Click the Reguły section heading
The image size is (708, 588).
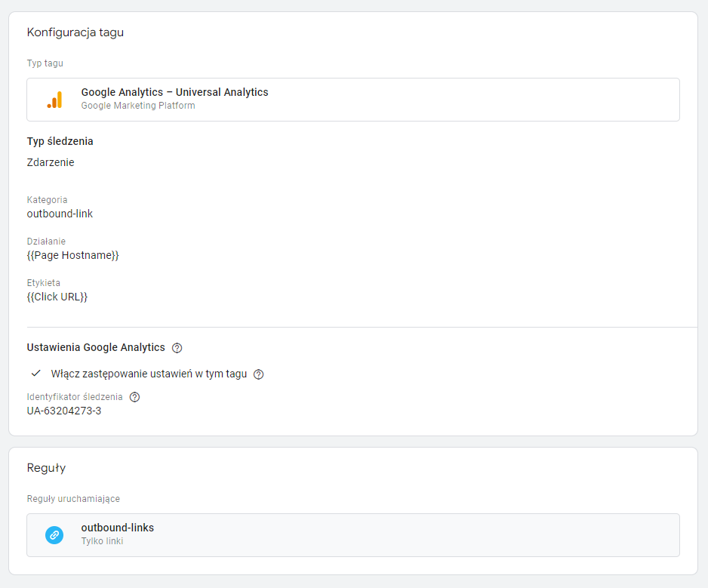coord(47,468)
